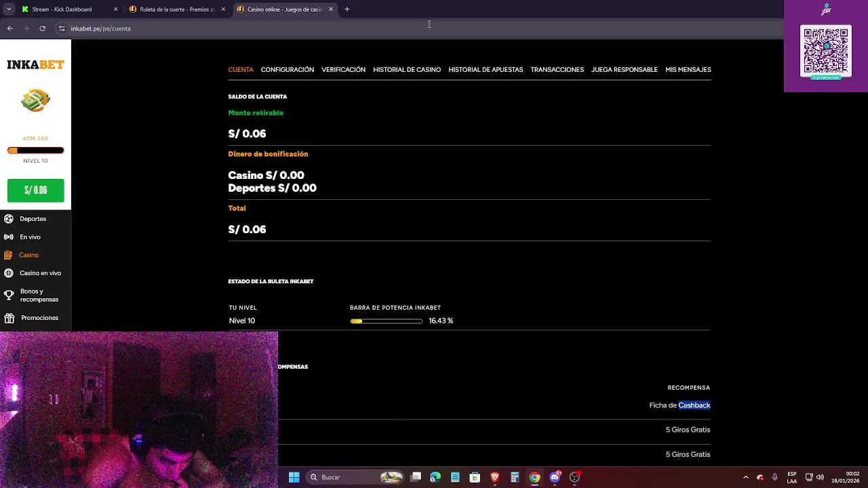Click the QR code overlay image

(826, 52)
